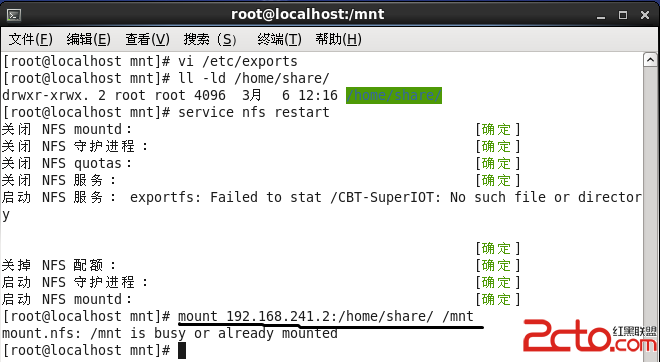
Task: Click the 'll -ld /home/share/' command
Action: (x=253, y=78)
